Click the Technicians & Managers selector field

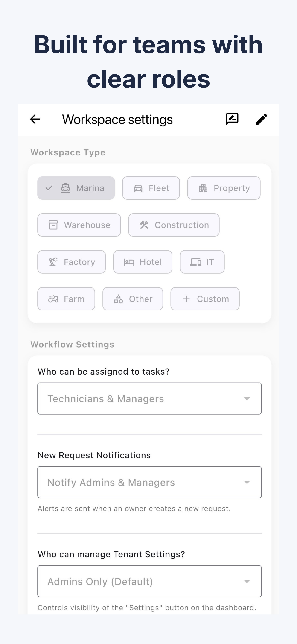[149, 398]
